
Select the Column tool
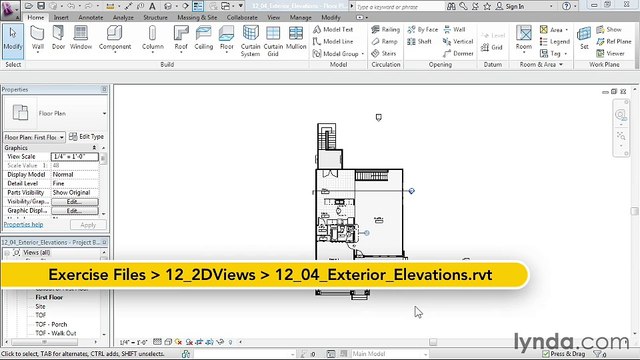coord(153,39)
